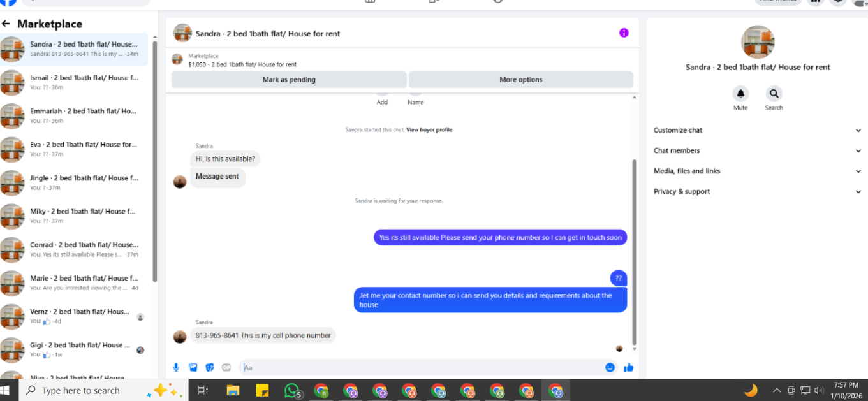Click the More options button

pos(521,80)
